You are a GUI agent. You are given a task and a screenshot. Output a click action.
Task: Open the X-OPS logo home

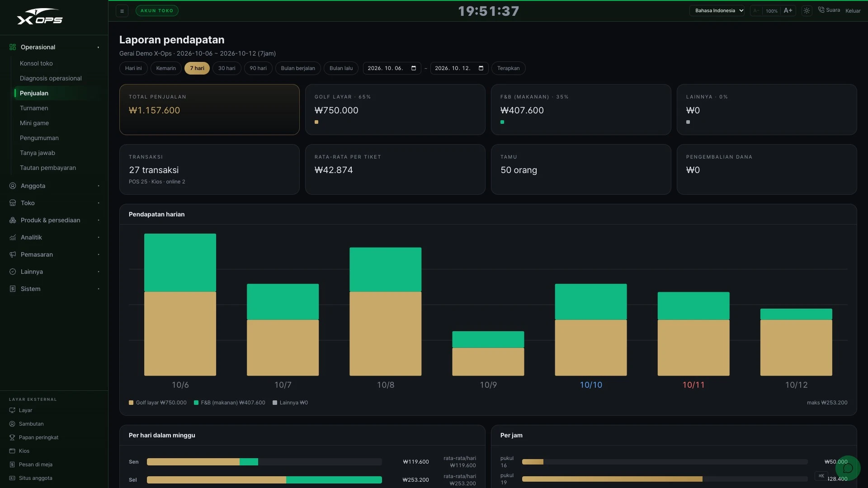[40, 17]
